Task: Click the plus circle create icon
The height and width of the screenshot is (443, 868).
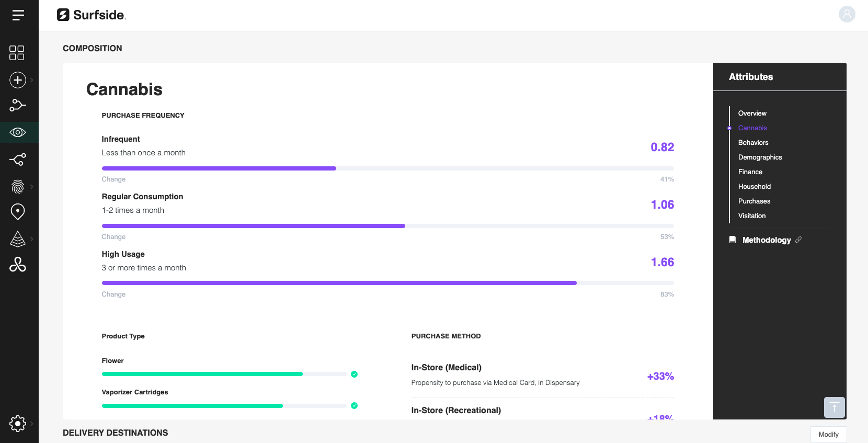Action: click(x=18, y=80)
